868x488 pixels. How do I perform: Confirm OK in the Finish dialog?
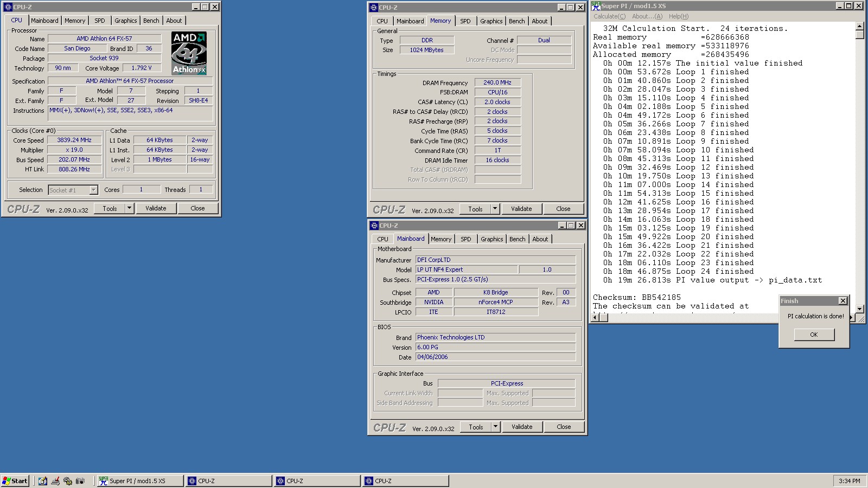click(814, 335)
